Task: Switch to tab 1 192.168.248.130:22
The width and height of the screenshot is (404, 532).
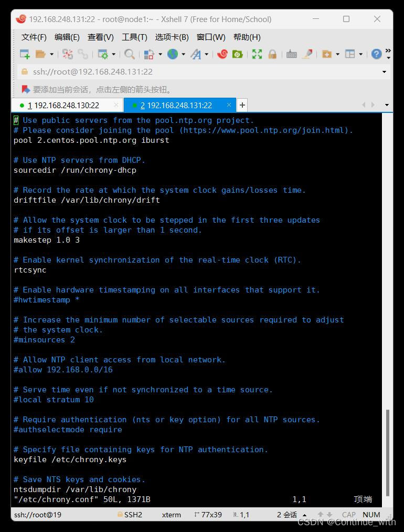Action: 63,105
